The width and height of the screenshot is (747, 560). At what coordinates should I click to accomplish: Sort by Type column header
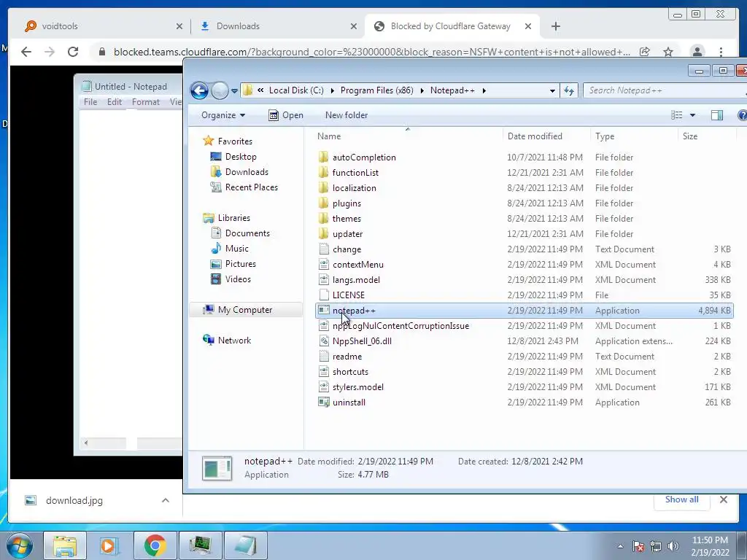(x=605, y=136)
